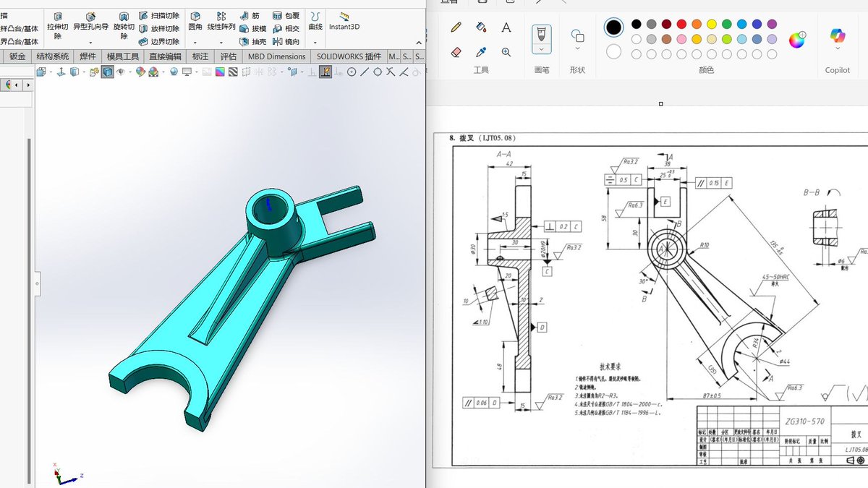Screen dimensions: 868x488
Task: Select the Pencil tool in Paint
Action: tap(456, 27)
